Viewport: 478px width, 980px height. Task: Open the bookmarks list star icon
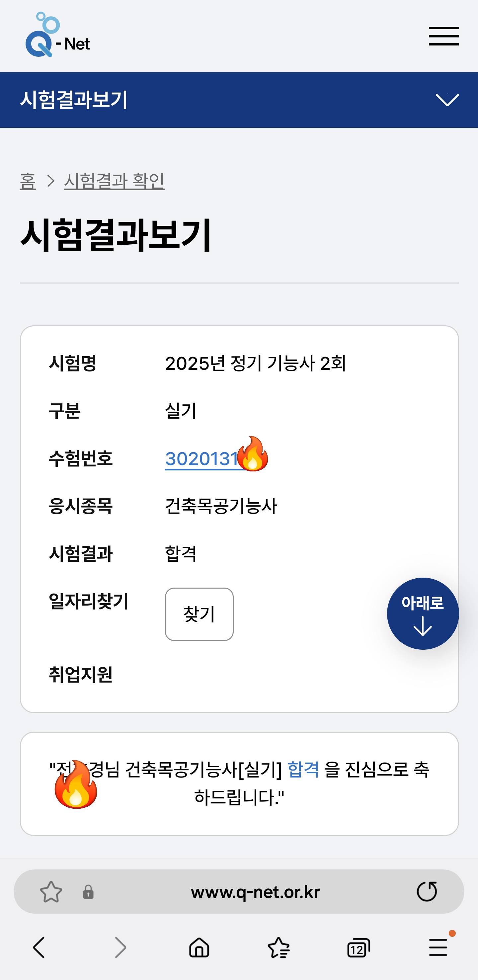[279, 947]
